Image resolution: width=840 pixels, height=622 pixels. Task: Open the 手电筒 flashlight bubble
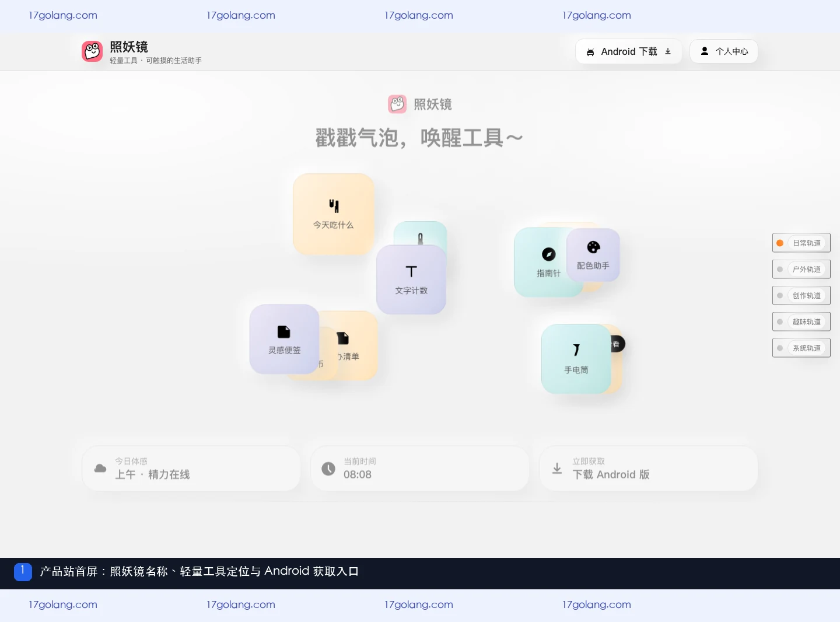click(576, 359)
